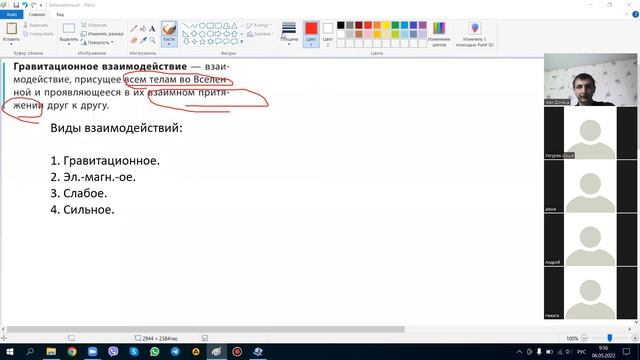Screen dimensions: 640x360
Task: Click the Save icon in quick access toolbar
Action: [x=16, y=5]
